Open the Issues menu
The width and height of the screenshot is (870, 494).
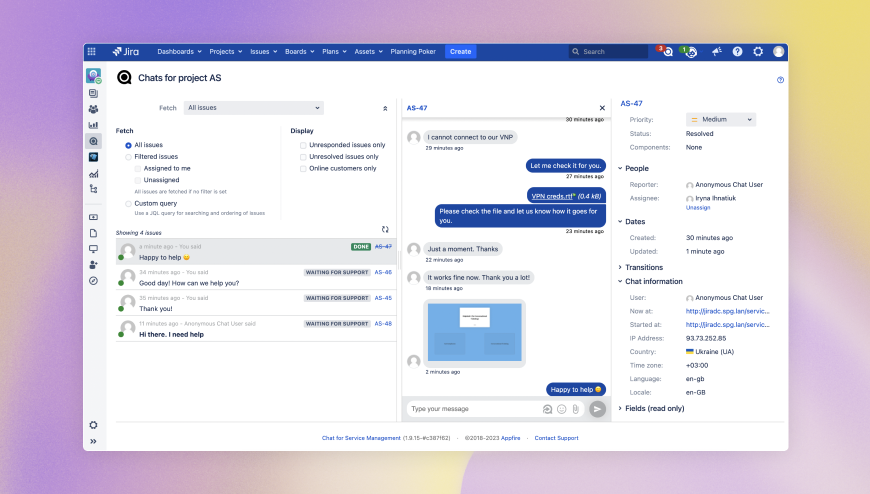263,52
